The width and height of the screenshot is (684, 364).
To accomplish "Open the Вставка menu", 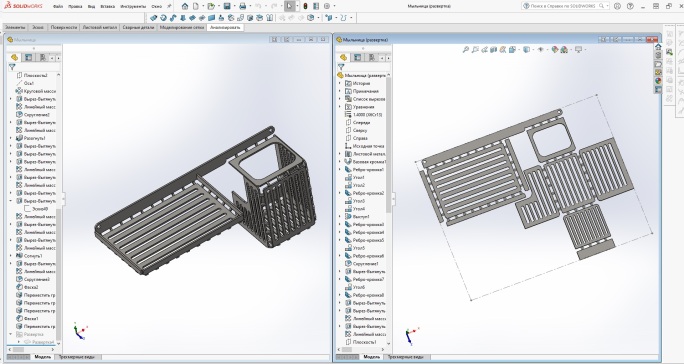I will [107, 7].
